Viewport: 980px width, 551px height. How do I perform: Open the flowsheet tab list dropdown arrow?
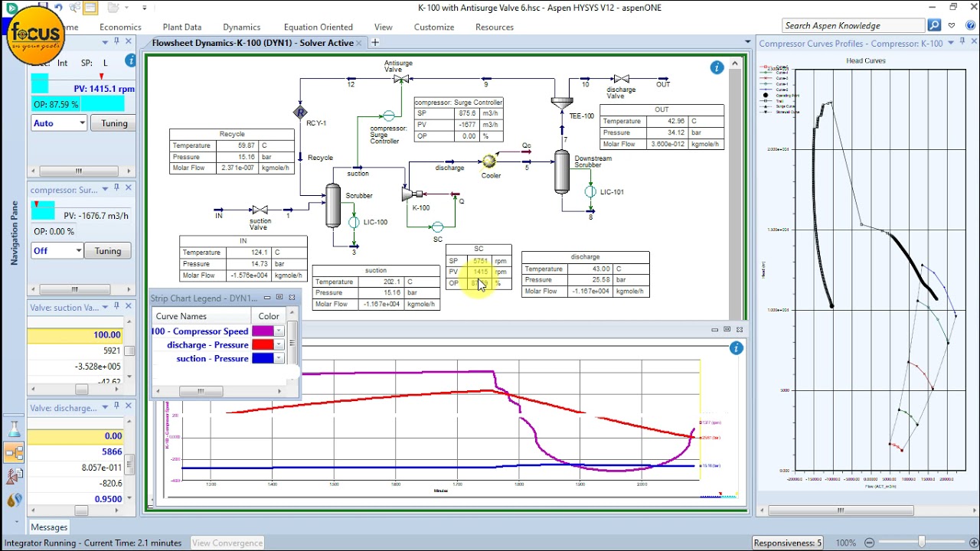(x=747, y=42)
